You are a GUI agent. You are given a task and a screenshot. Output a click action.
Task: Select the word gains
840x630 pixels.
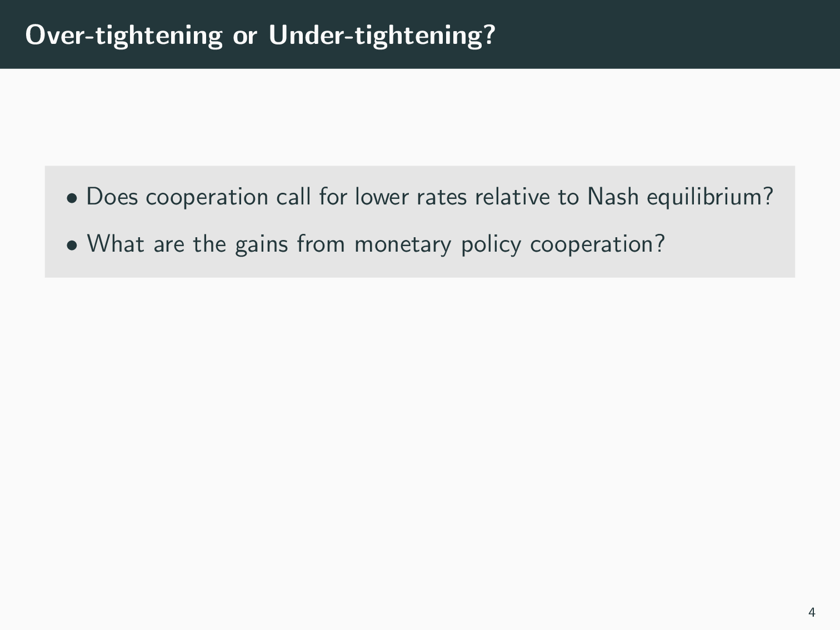(262, 246)
